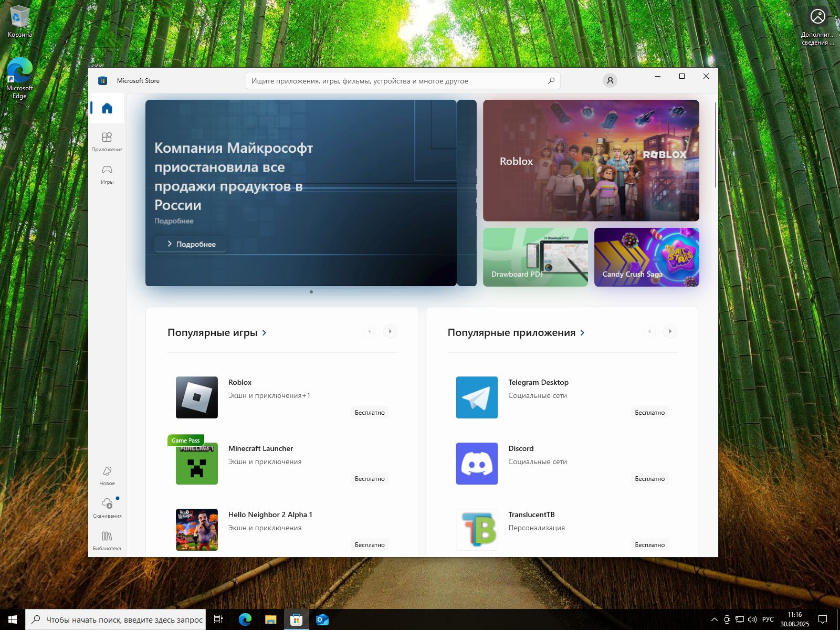The width and height of the screenshot is (840, 630).
Task: Select the Microsoft Edge desktop shortcut
Action: tap(19, 79)
